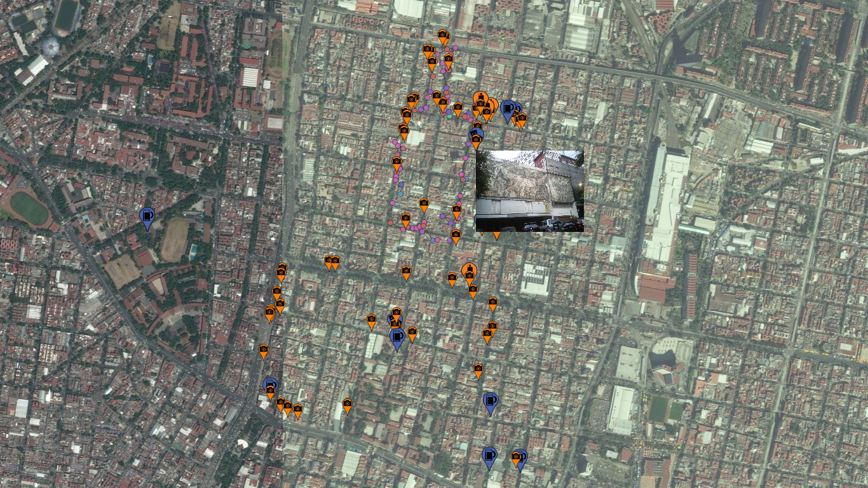Select the camera pin at the route's bottom-right corner
868x488 pixels.
[x=456, y=236]
